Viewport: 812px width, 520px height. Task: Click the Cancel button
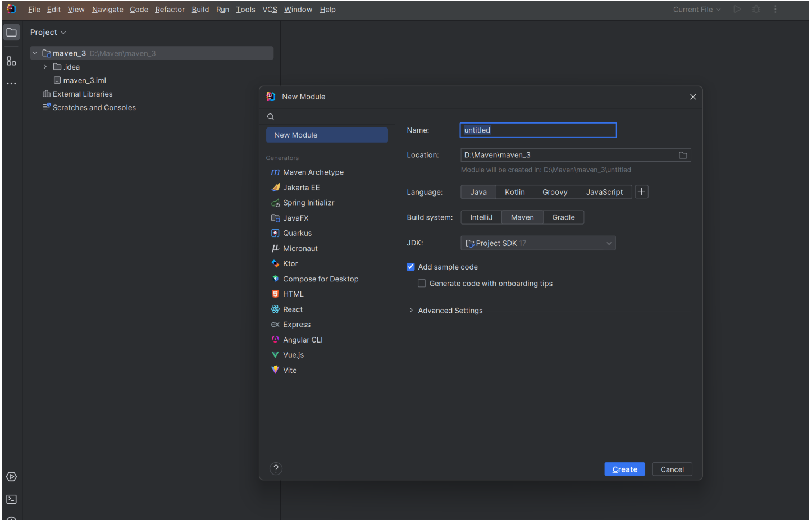pyautogui.click(x=672, y=469)
